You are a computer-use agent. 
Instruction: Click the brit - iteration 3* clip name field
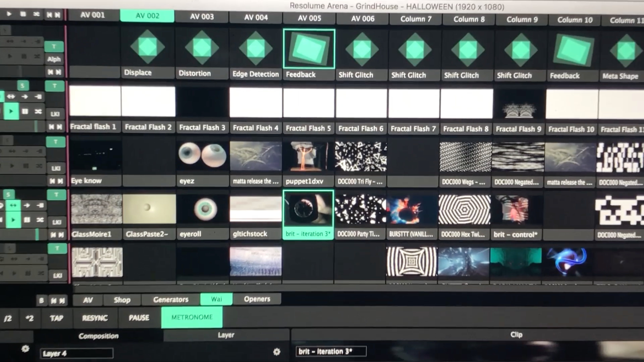pyautogui.click(x=331, y=351)
